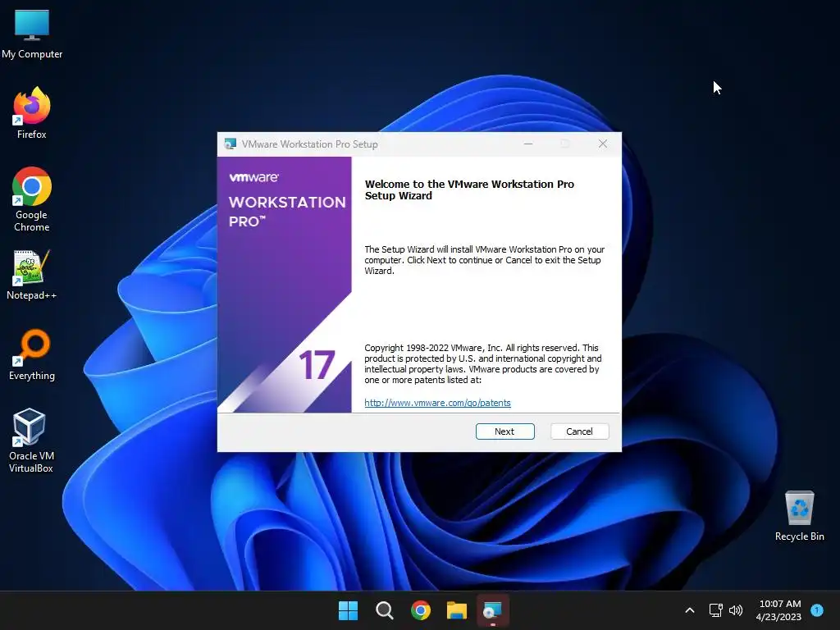Image resolution: width=840 pixels, height=630 pixels.
Task: Minimize the VMware Setup window
Action: (x=528, y=144)
